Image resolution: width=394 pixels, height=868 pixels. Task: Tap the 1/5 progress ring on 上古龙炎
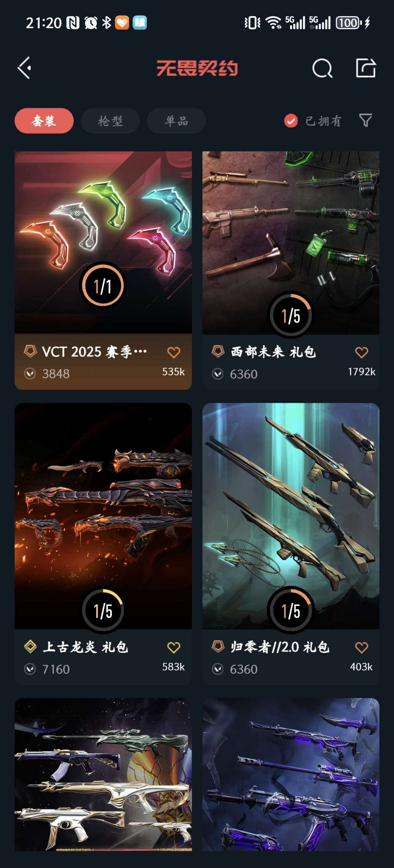pos(103,610)
